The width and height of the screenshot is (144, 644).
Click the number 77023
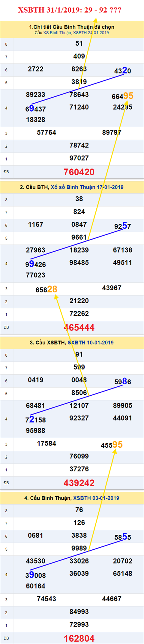click(36, 275)
